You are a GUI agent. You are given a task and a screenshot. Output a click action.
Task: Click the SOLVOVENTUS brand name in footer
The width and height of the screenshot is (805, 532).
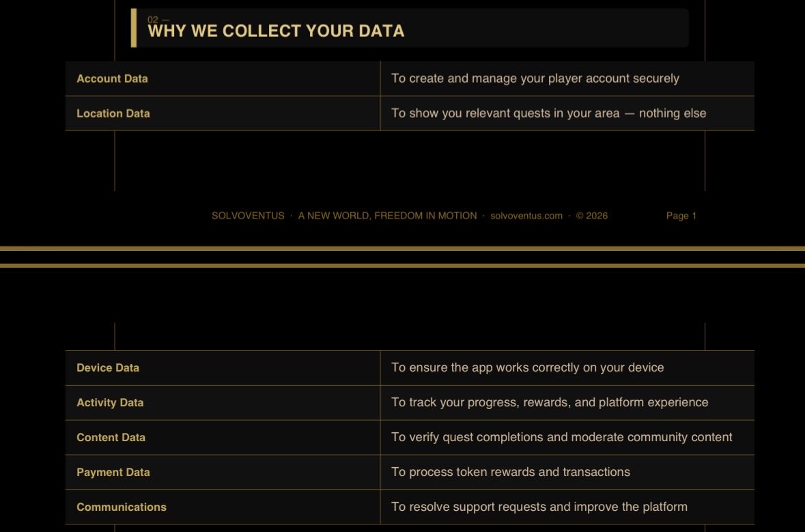pyautogui.click(x=248, y=216)
